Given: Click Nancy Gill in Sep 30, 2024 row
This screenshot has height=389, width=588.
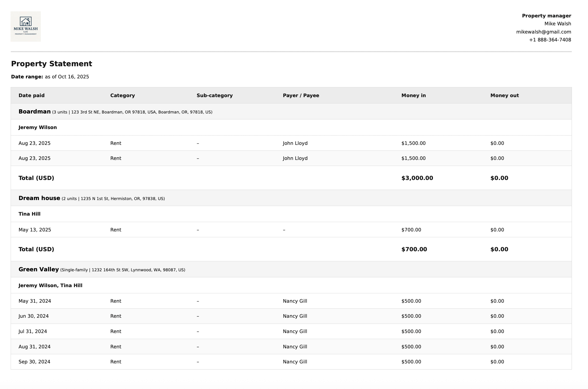Looking at the screenshot, I should pos(295,362).
